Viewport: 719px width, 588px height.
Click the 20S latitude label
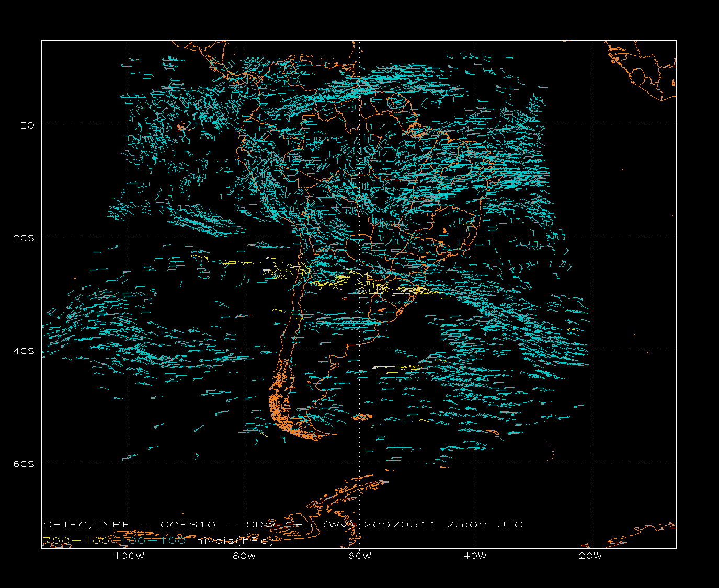point(24,238)
